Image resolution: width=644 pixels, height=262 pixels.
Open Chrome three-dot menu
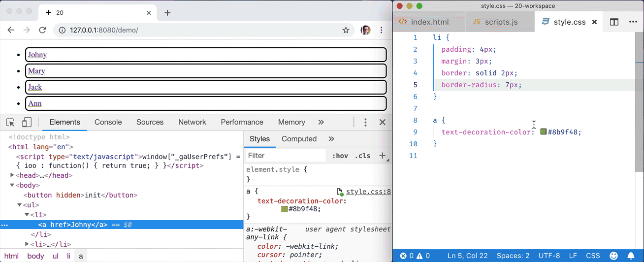(x=381, y=30)
